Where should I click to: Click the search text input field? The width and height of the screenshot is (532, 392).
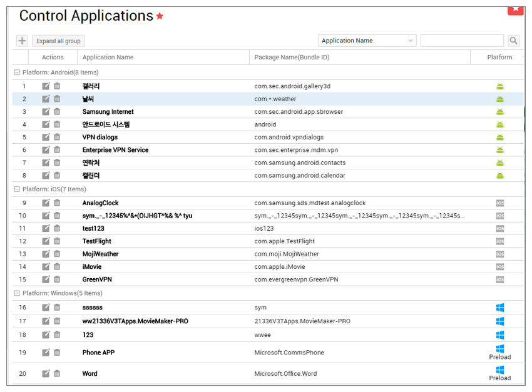[x=462, y=41]
